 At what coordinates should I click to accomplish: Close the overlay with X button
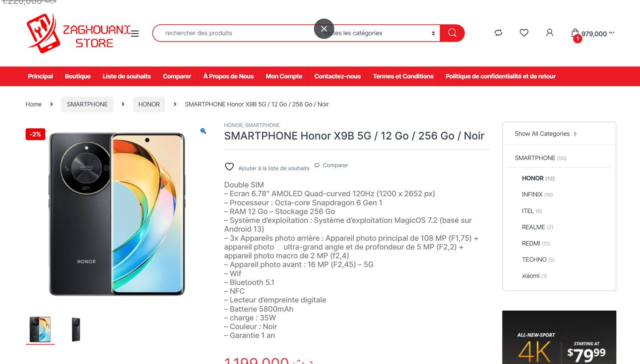(x=324, y=29)
